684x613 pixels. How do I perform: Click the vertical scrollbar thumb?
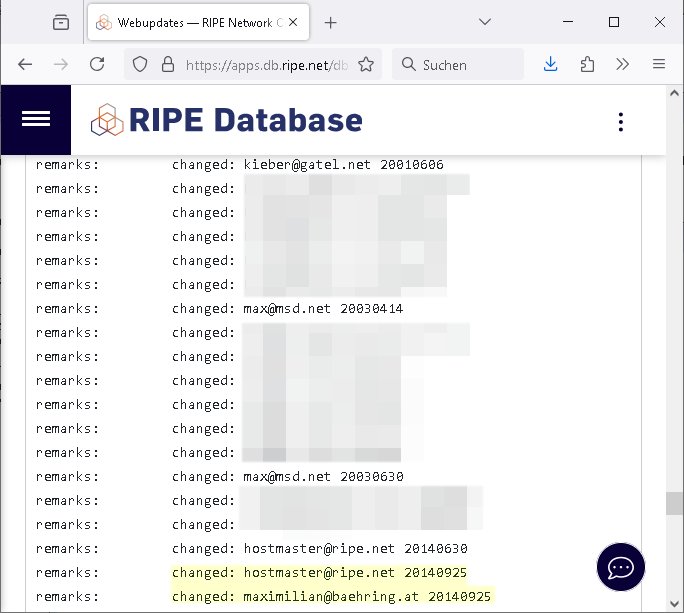[674, 503]
